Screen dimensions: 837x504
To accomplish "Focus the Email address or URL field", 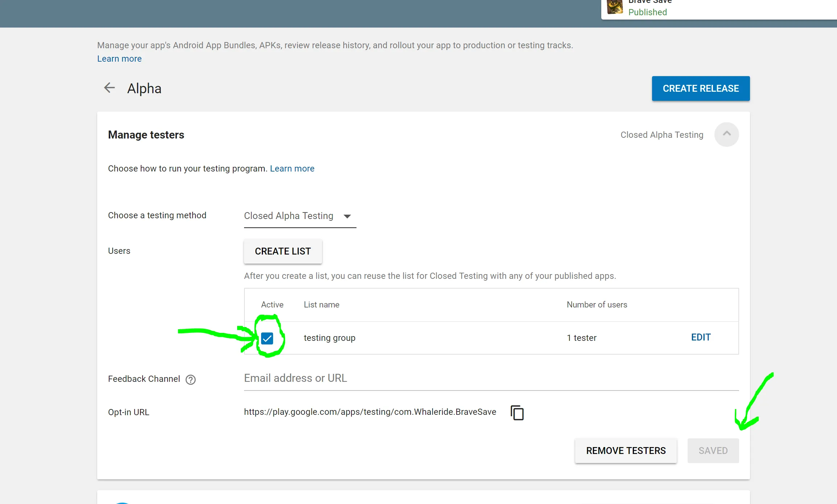I will tap(491, 379).
